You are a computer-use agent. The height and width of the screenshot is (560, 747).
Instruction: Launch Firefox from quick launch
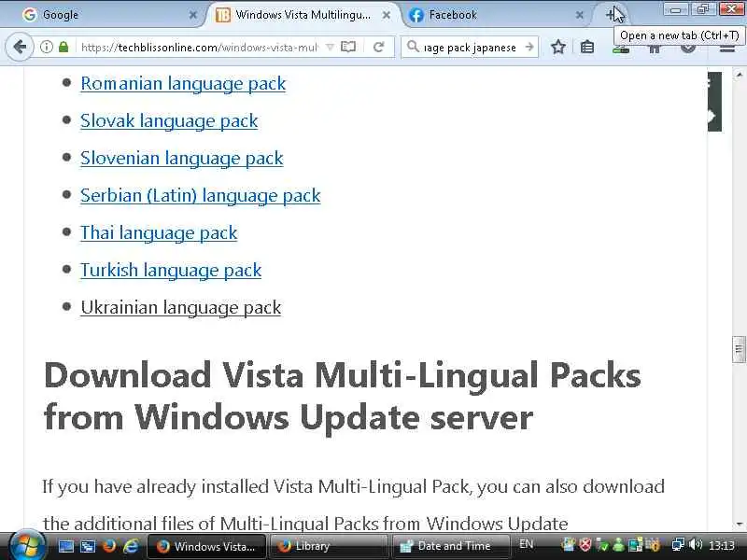pos(109,546)
